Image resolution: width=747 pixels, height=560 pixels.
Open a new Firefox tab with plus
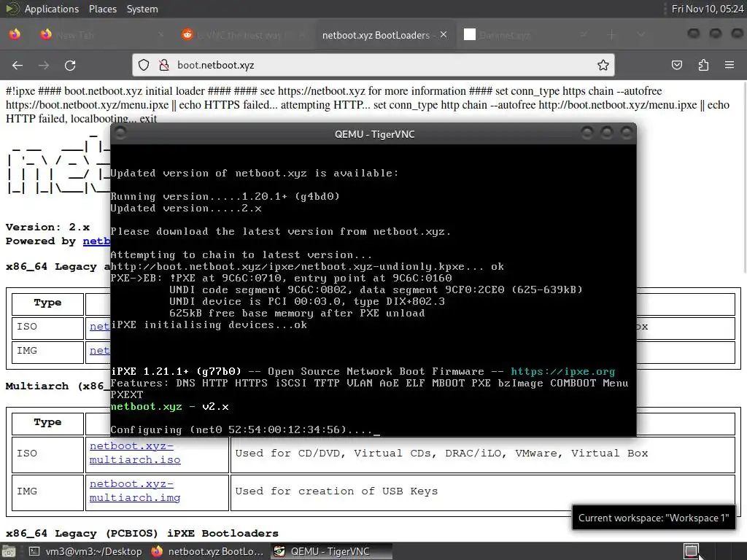coord(612,35)
